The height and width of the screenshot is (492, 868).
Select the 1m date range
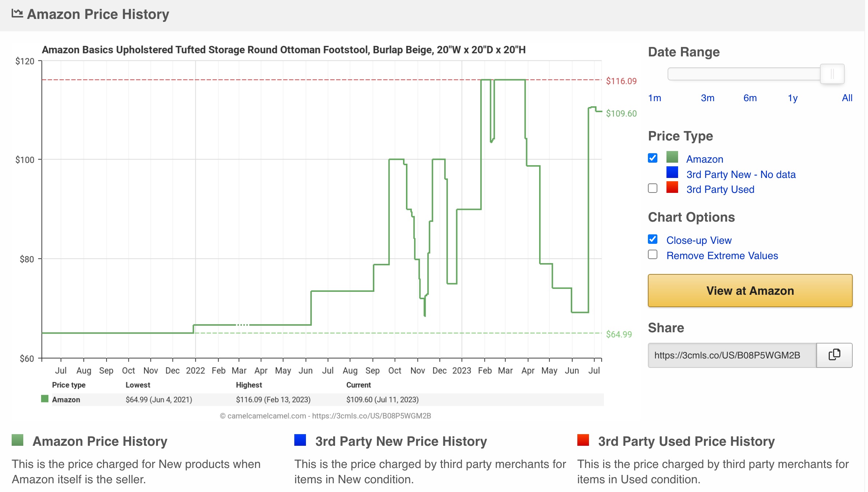coord(654,98)
